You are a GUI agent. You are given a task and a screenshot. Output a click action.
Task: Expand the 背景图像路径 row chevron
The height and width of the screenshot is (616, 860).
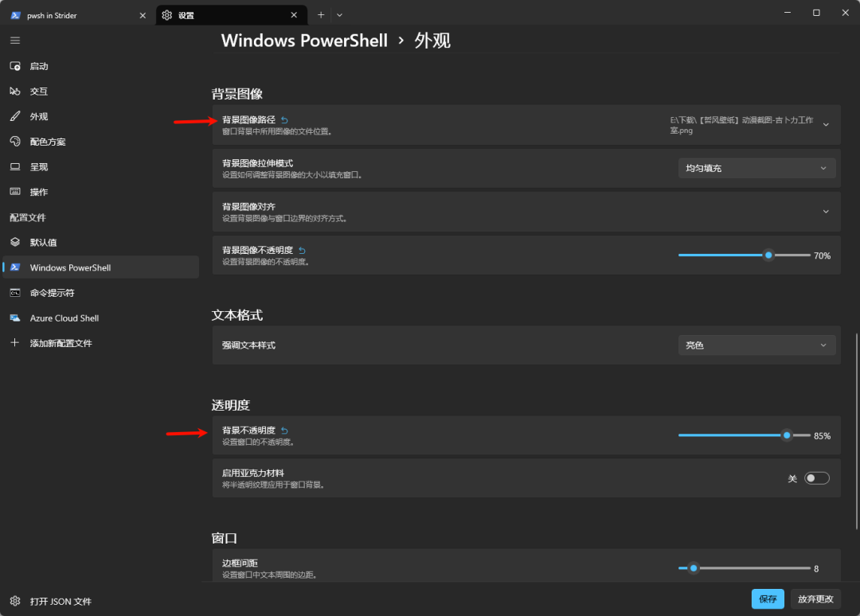point(826,125)
